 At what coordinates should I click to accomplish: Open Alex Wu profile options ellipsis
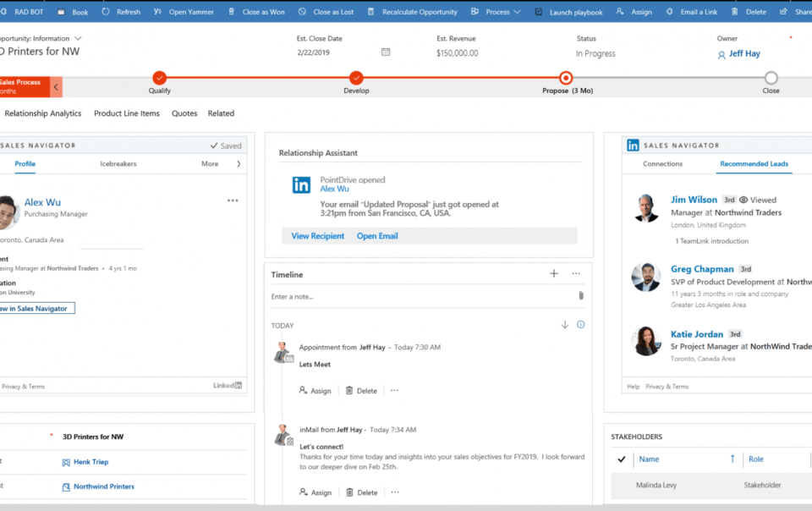click(x=233, y=201)
